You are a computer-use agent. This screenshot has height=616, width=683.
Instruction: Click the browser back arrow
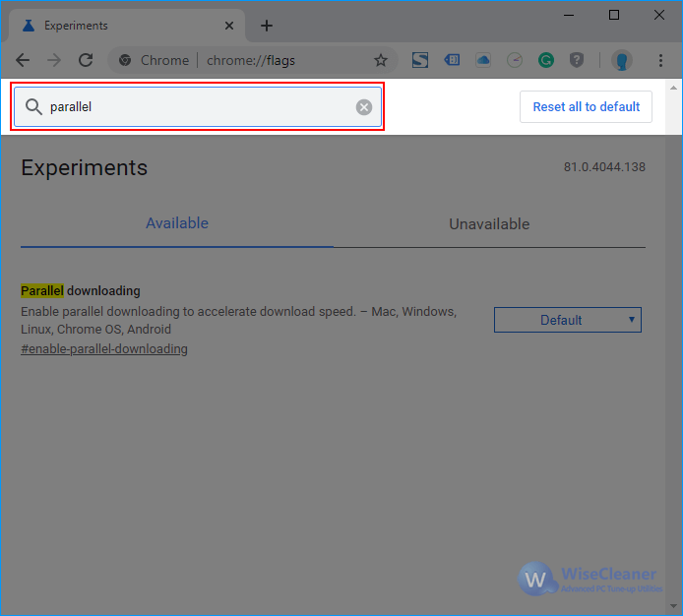[23, 60]
